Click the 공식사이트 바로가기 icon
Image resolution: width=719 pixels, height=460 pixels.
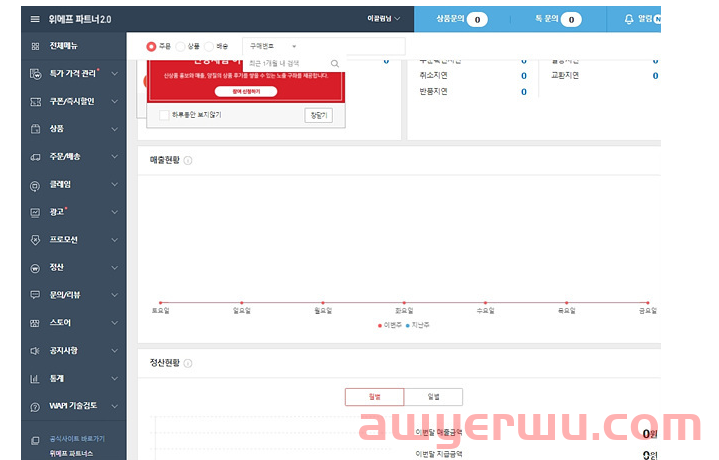(x=35, y=441)
